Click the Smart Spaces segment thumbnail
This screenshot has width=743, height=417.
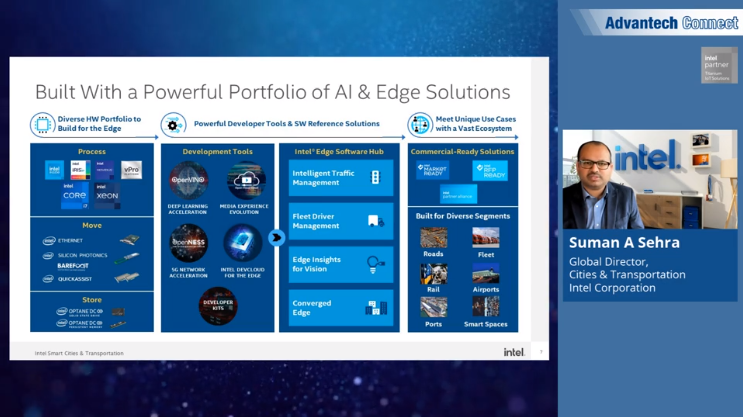[486, 307]
